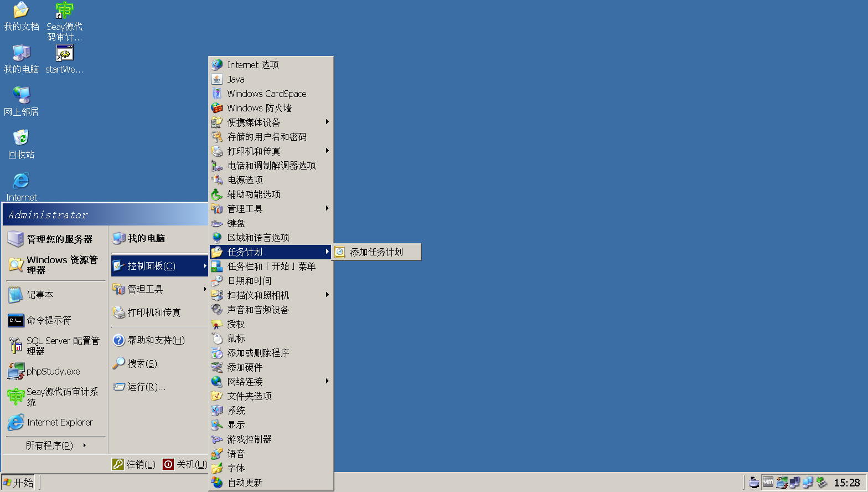Open 辅助功能选项 entry
868x492 pixels.
271,194
